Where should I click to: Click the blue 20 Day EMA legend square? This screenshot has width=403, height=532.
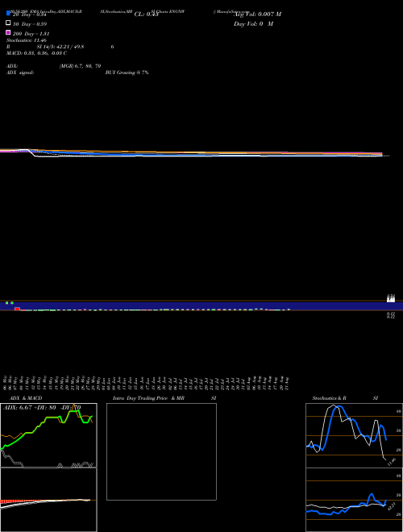coord(9,13)
